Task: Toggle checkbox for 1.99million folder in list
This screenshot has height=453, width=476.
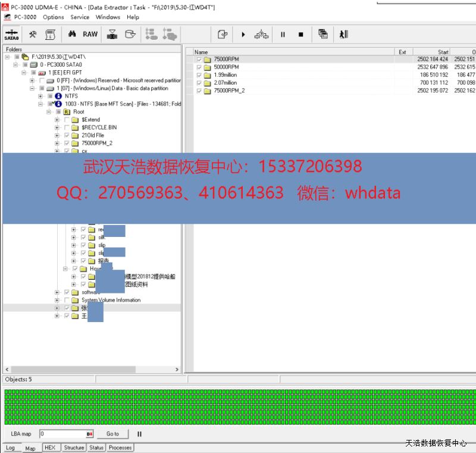Action: coord(199,75)
